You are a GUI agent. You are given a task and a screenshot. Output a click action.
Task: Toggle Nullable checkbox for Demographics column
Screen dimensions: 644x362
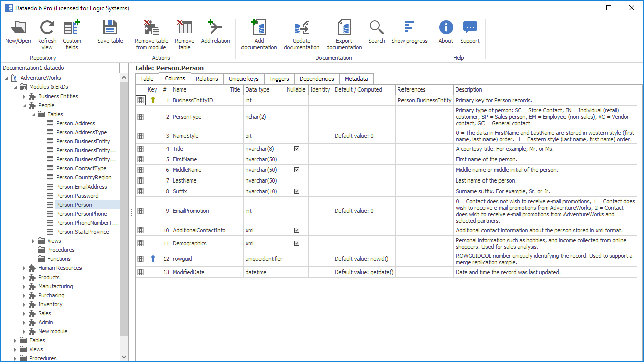(297, 243)
